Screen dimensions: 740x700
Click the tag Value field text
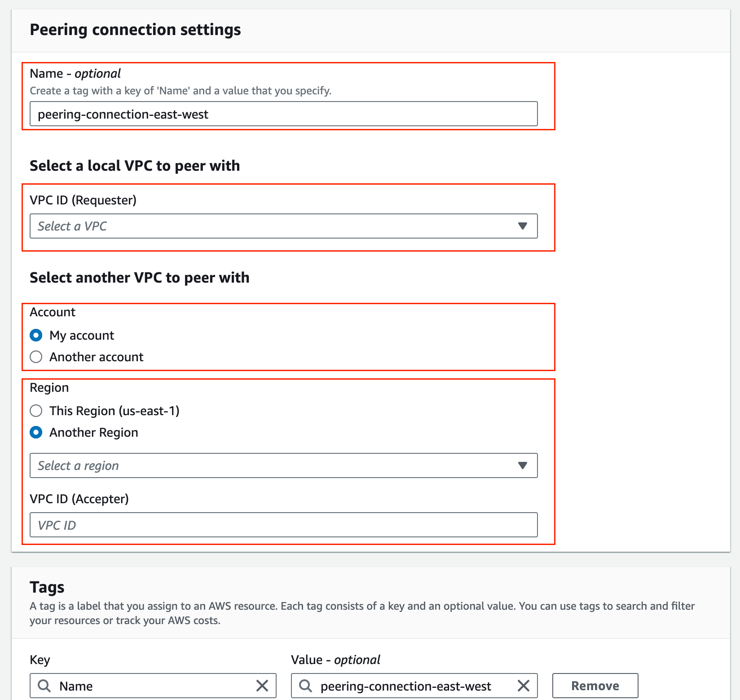pos(406,686)
